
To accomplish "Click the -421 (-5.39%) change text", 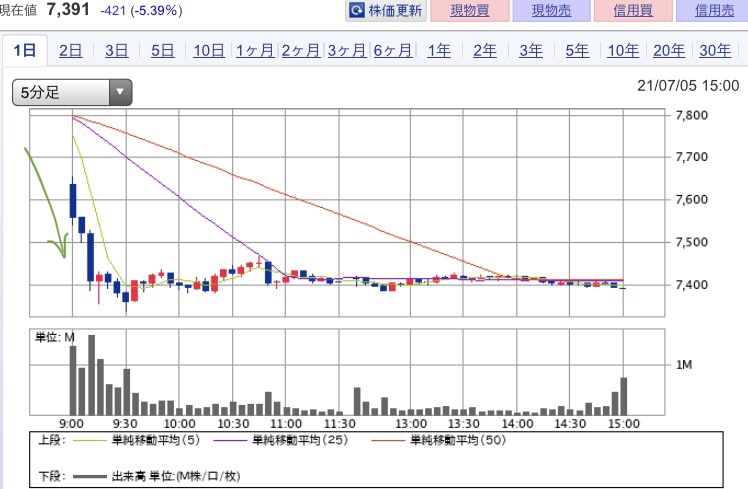I will [x=141, y=10].
